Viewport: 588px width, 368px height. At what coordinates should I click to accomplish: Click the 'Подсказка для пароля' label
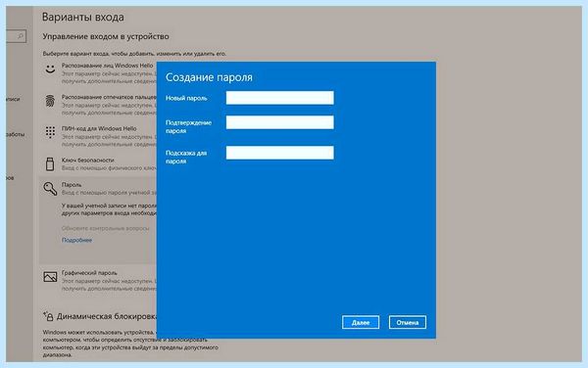(186, 158)
